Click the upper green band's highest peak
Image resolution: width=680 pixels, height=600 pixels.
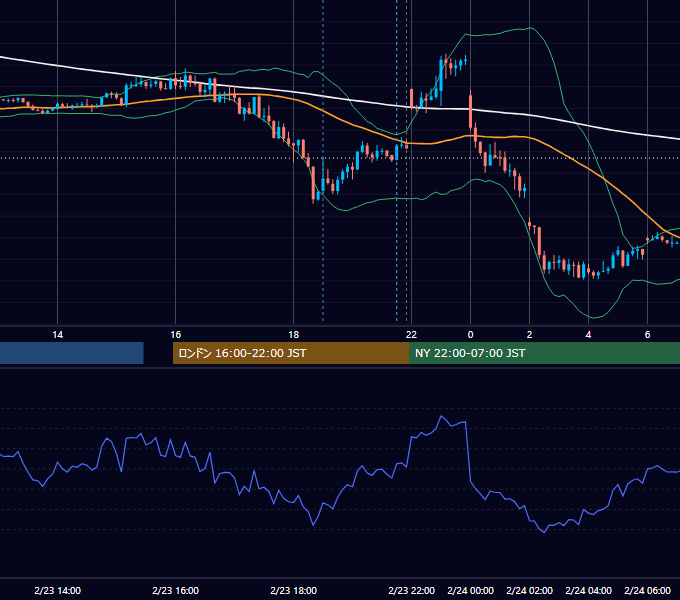pyautogui.click(x=530, y=28)
